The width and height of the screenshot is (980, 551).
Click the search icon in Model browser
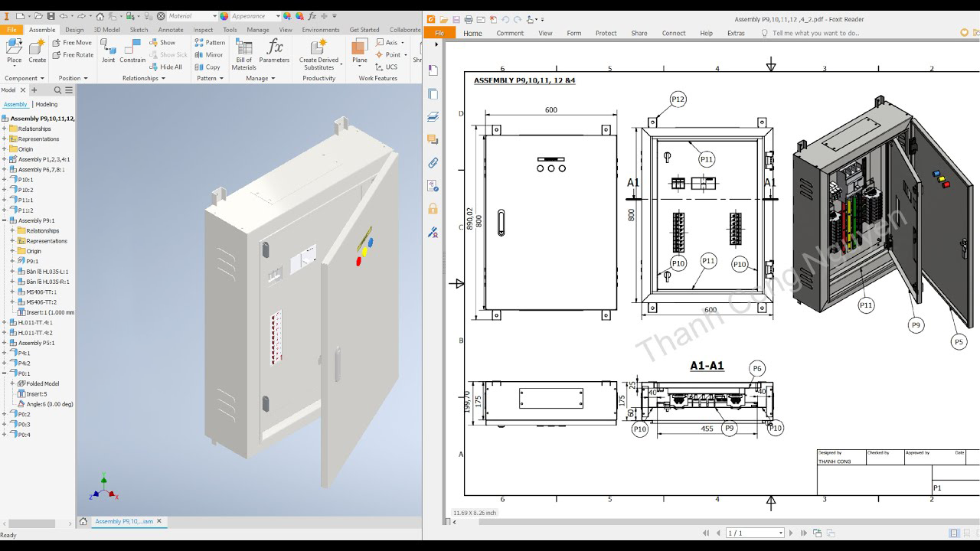[x=57, y=90]
